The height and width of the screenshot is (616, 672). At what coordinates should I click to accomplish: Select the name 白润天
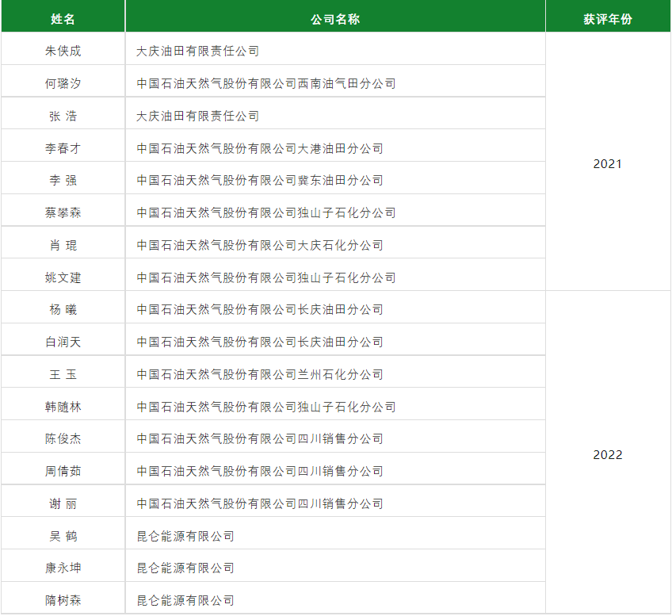(x=63, y=342)
